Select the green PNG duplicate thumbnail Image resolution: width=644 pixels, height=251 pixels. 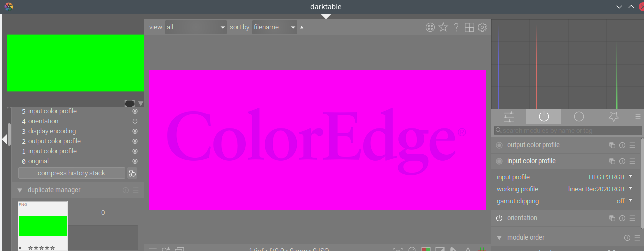[x=43, y=226]
